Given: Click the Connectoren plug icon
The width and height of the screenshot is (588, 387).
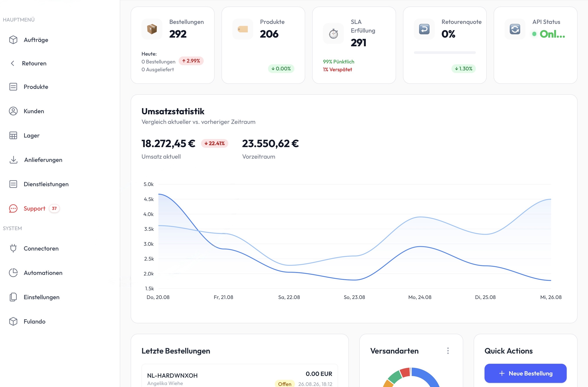Looking at the screenshot, I should click(13, 248).
